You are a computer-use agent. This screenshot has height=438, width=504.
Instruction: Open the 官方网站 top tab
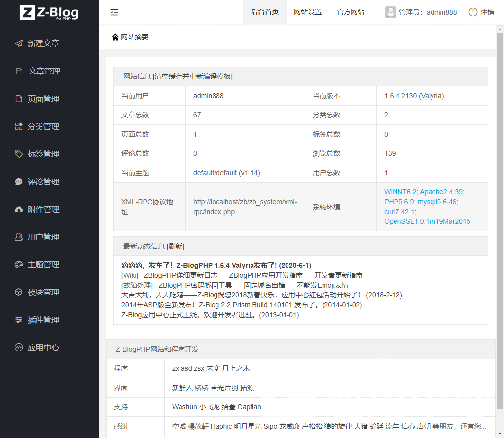351,12
